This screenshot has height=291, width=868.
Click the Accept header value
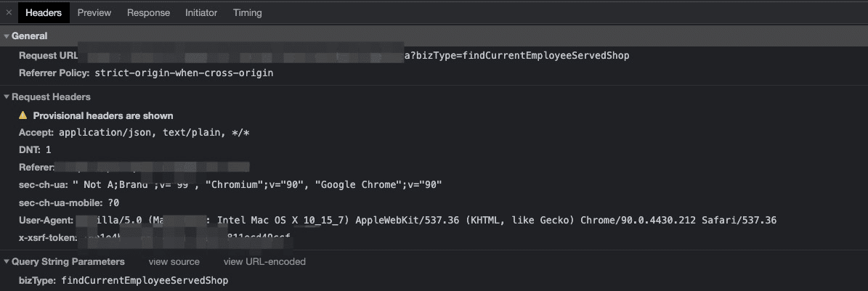(154, 132)
